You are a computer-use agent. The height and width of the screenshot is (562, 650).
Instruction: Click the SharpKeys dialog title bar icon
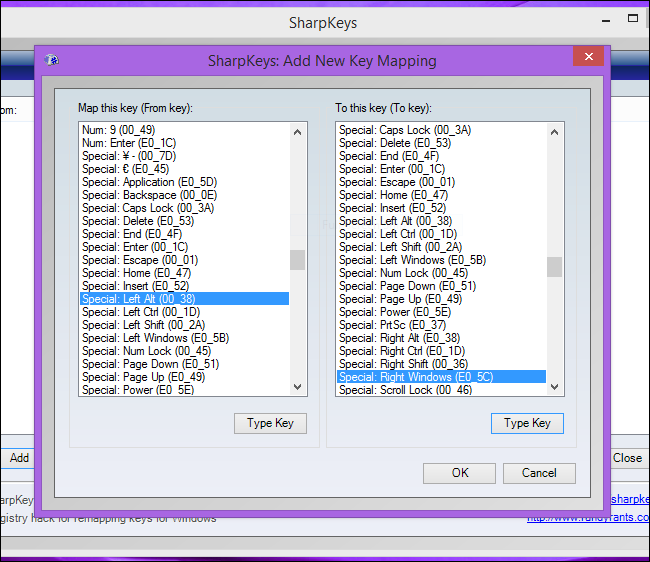(51, 60)
